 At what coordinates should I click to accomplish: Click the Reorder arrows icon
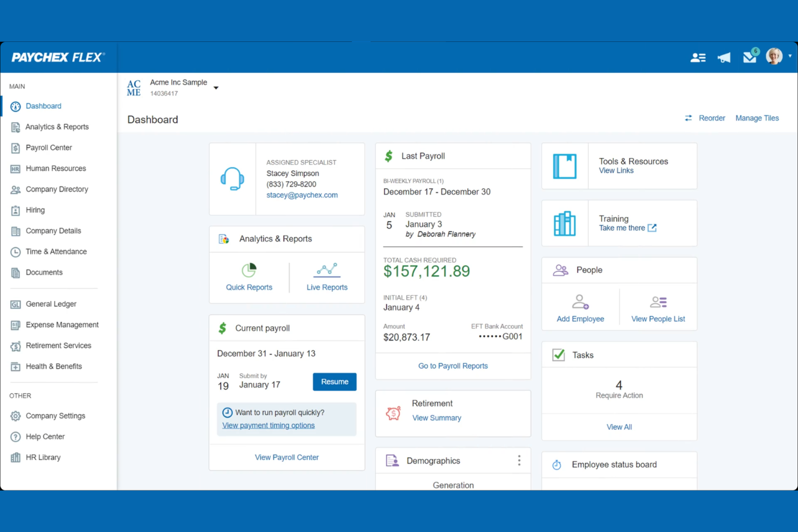point(689,118)
